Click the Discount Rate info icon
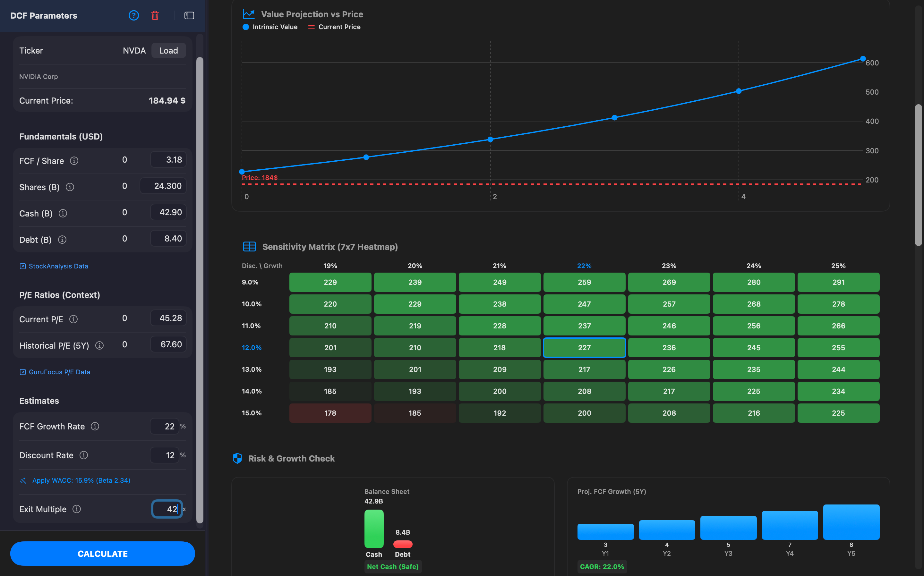 click(83, 455)
